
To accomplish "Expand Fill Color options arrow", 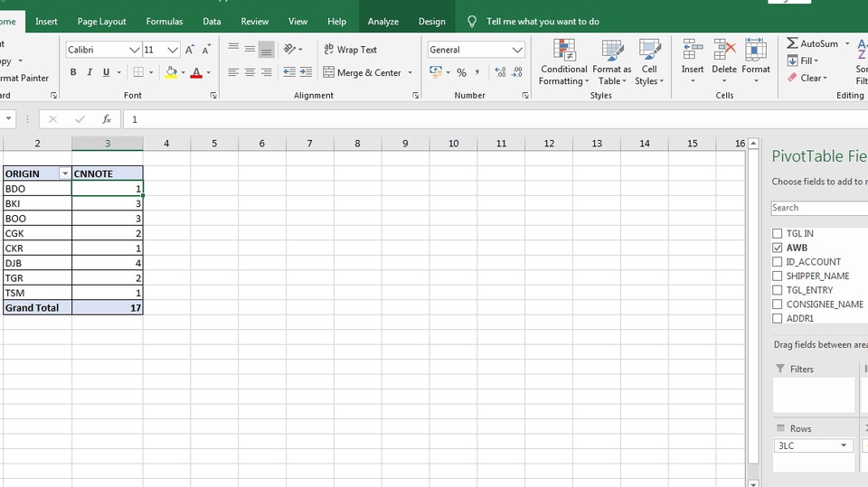I will pyautogui.click(x=183, y=72).
